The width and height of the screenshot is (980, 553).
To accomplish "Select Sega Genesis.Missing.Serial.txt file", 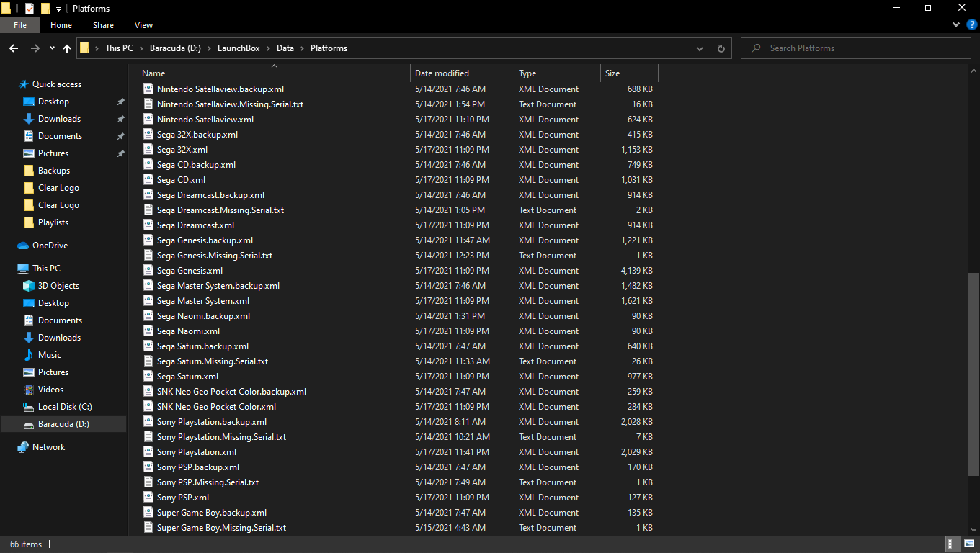I will pos(215,256).
